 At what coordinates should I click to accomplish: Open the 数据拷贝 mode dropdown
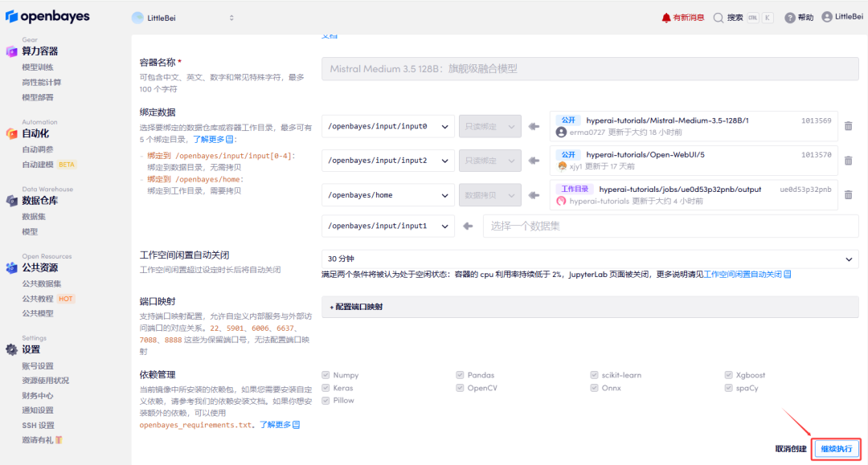click(490, 195)
